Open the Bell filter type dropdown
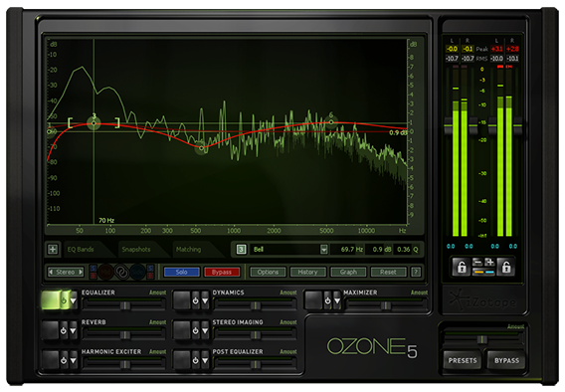The image size is (565, 392). pos(324,250)
